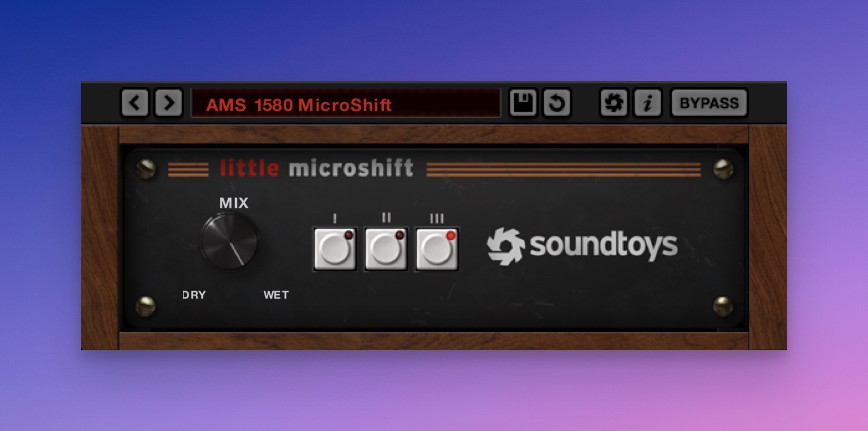Show plugin info with the i icon
The width and height of the screenshot is (868, 431).
pos(647,103)
